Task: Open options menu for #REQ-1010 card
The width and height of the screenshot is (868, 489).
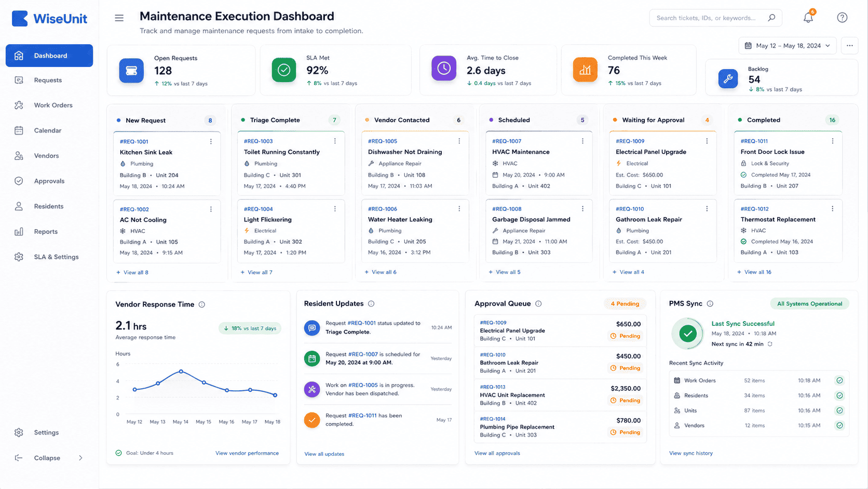Action: [707, 209]
